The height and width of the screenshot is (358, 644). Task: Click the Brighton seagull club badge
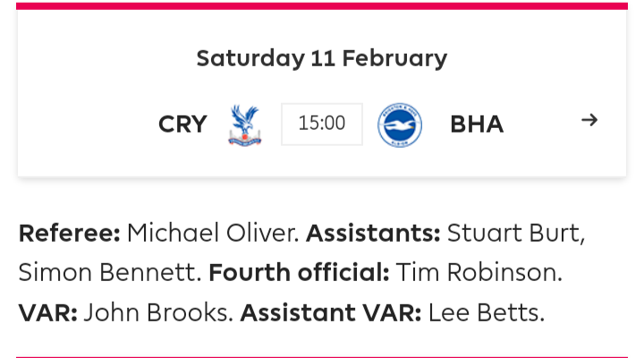[400, 125]
